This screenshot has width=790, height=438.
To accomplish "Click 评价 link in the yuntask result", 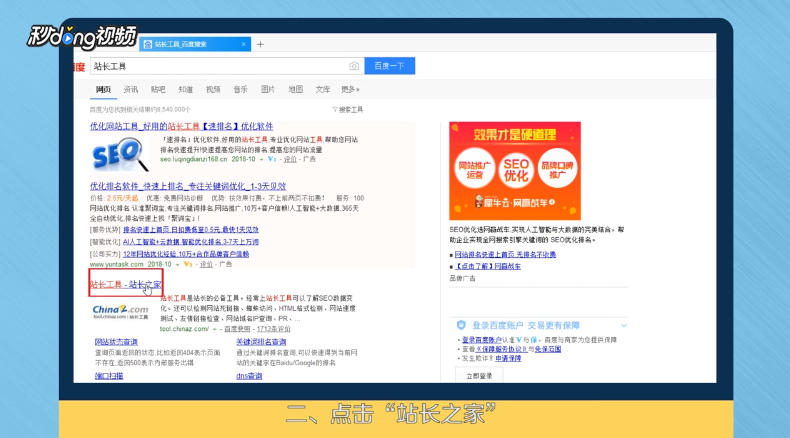I will (x=206, y=264).
